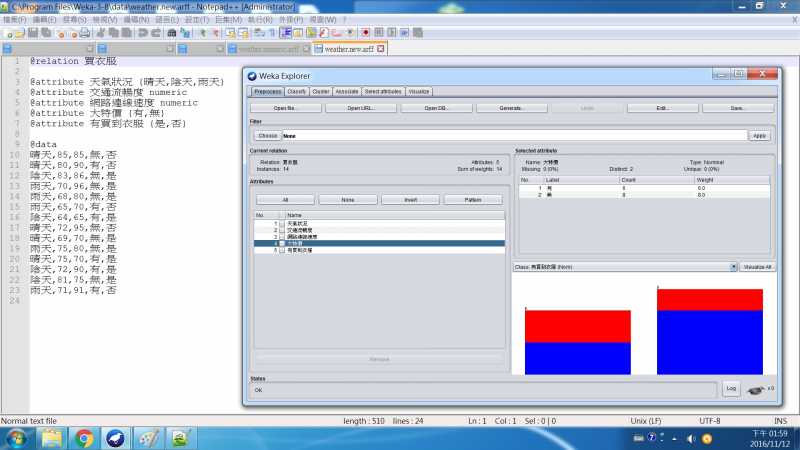Tick checkbox of attribute number 3

(282, 237)
